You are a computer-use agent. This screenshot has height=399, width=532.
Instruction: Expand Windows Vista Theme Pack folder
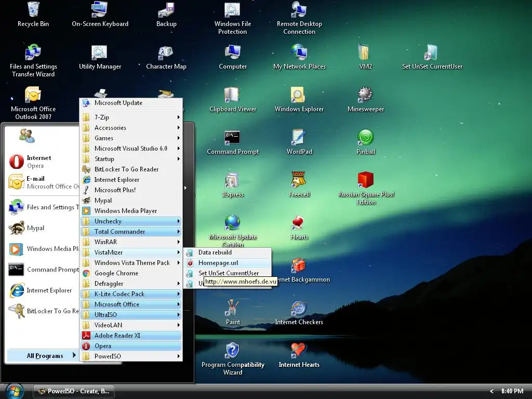click(131, 262)
